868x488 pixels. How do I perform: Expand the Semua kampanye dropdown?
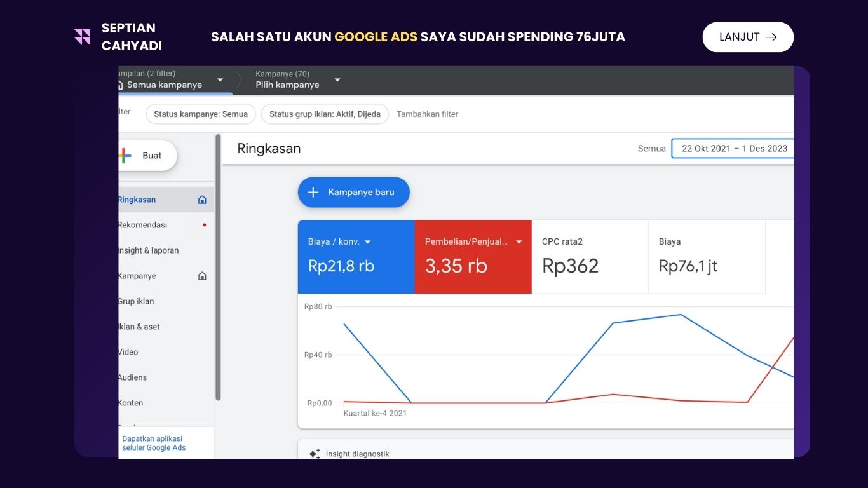[x=219, y=80]
